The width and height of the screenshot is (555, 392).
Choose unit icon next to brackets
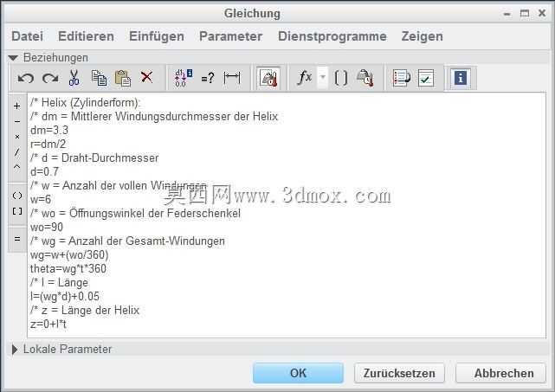(365, 78)
